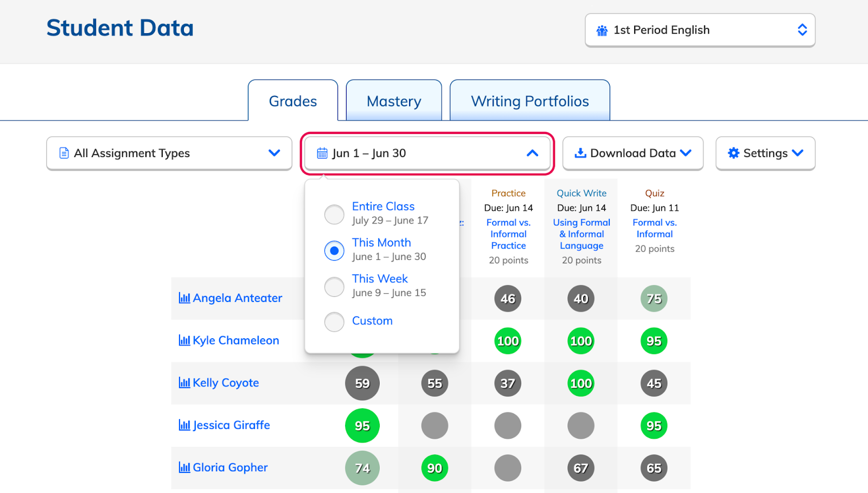Click the calendar icon in date range
The image size is (868, 493).
point(322,153)
